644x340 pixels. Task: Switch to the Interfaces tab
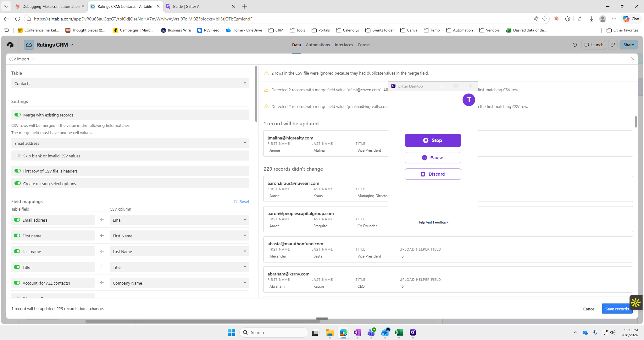[344, 45]
